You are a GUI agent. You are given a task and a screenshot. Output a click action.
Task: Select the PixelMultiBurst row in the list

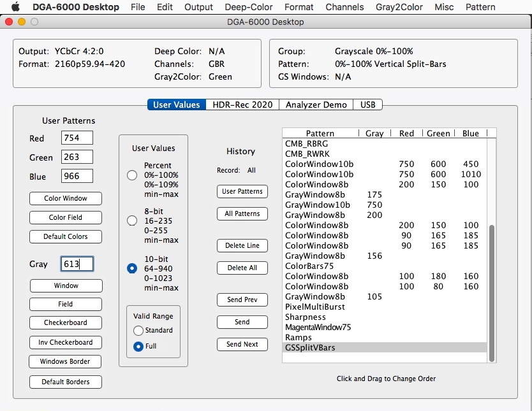(x=314, y=307)
